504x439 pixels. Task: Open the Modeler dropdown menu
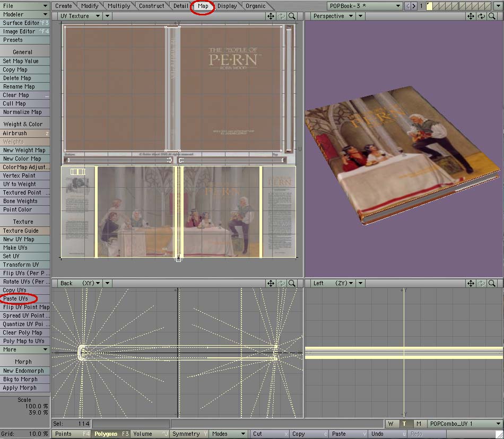[25, 14]
